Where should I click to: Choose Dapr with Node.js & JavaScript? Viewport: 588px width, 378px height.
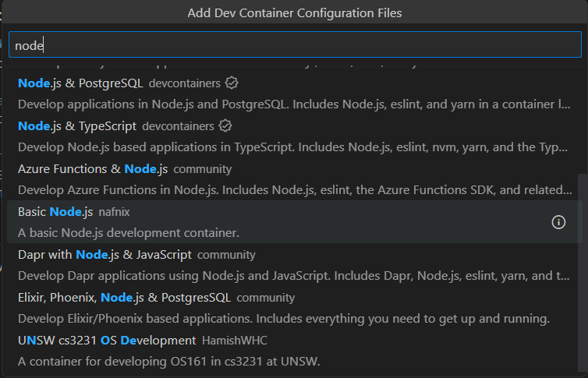[x=104, y=255]
